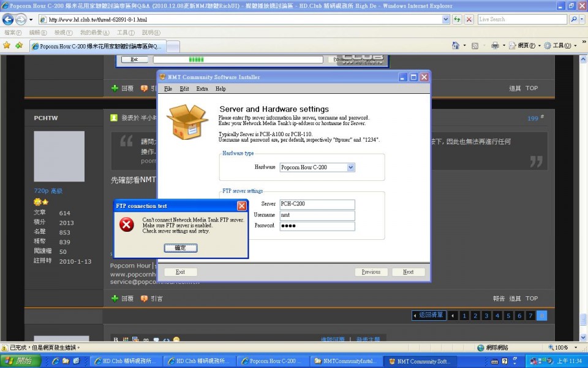Click the Password input field

pyautogui.click(x=317, y=226)
